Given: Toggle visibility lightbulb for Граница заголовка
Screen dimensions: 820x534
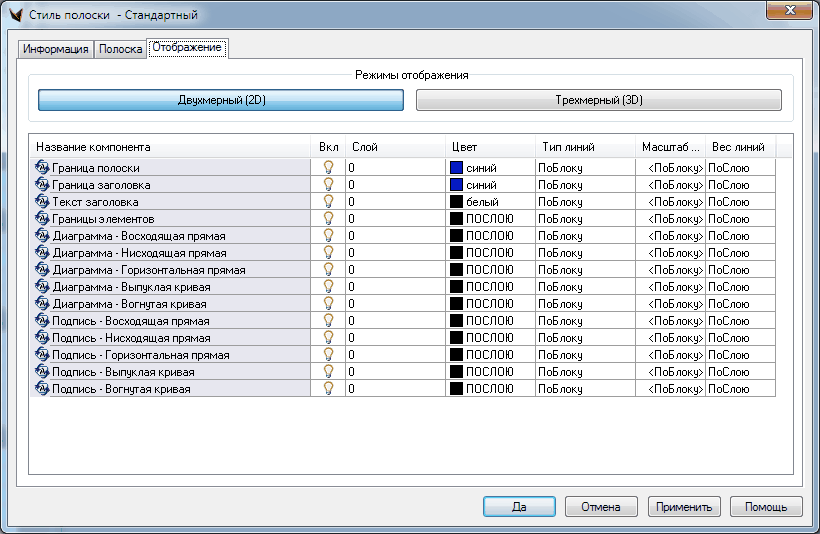Looking at the screenshot, I should 327,185.
